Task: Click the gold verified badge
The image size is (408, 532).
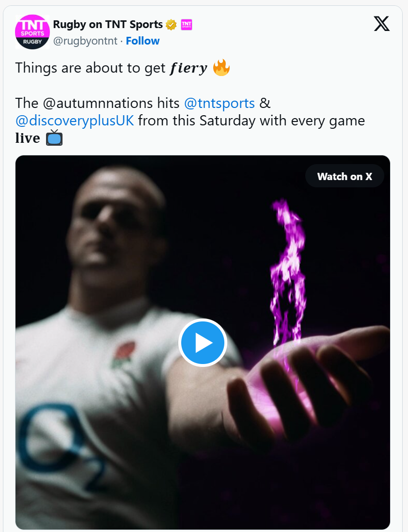Action: pos(171,24)
